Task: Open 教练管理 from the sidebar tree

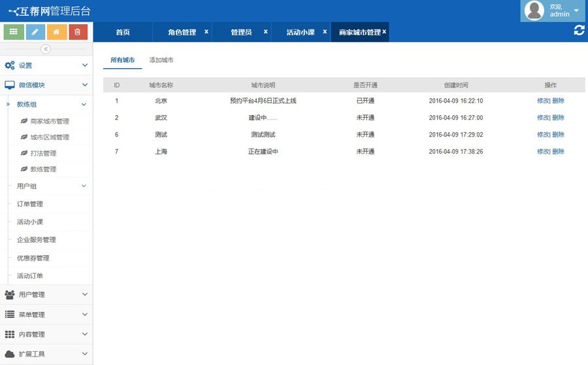Action: [43, 169]
